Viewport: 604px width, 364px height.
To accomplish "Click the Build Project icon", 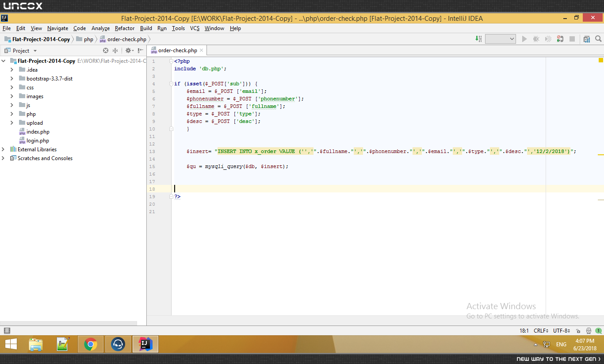I will 479,39.
